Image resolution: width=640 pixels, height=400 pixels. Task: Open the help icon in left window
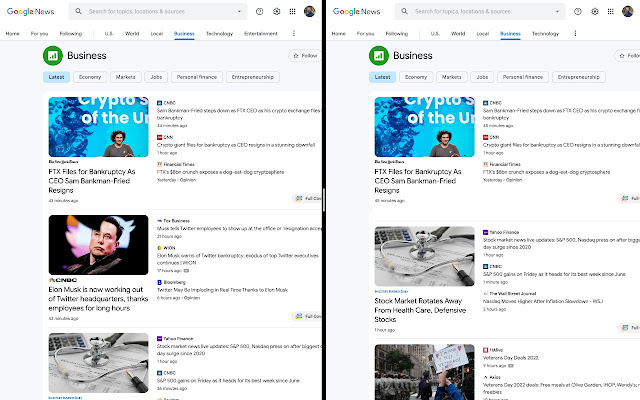(260, 11)
